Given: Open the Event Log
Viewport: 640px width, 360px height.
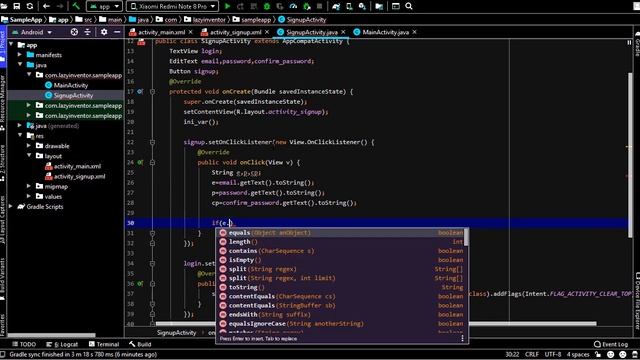Looking at the screenshot, I should (x=611, y=344).
